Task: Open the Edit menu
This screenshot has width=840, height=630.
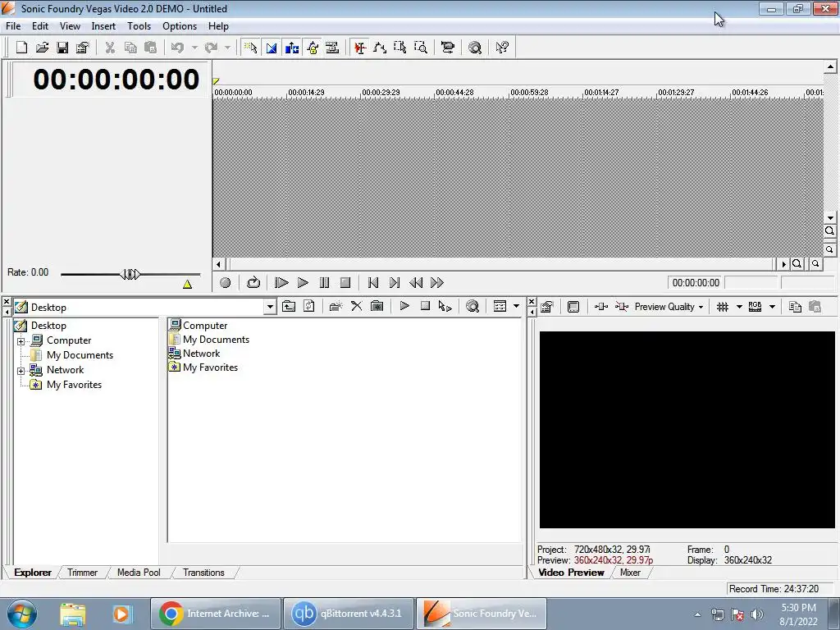Action: pos(40,26)
